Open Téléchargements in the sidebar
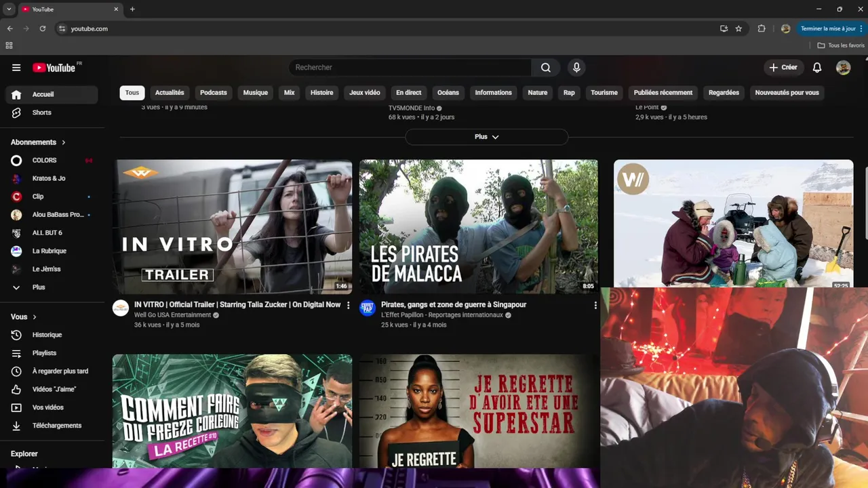The image size is (868, 488). pos(52,426)
